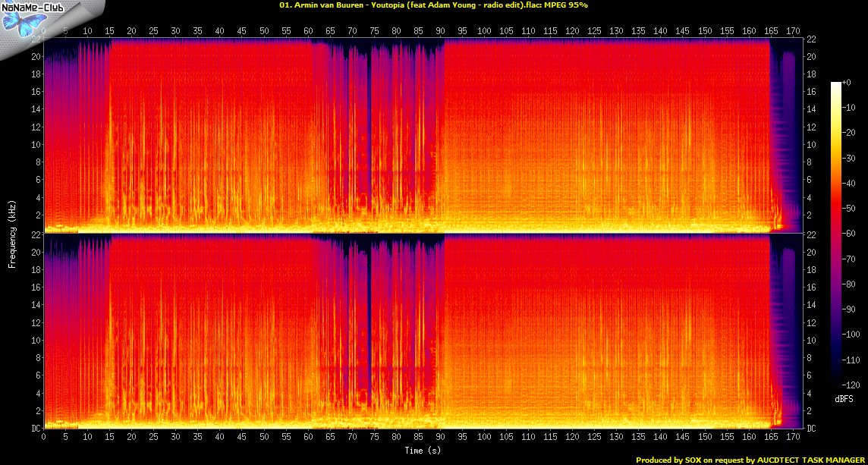The image size is (868, 465).
Task: Pick the white top of the color bar
Action: pyautogui.click(x=836, y=85)
